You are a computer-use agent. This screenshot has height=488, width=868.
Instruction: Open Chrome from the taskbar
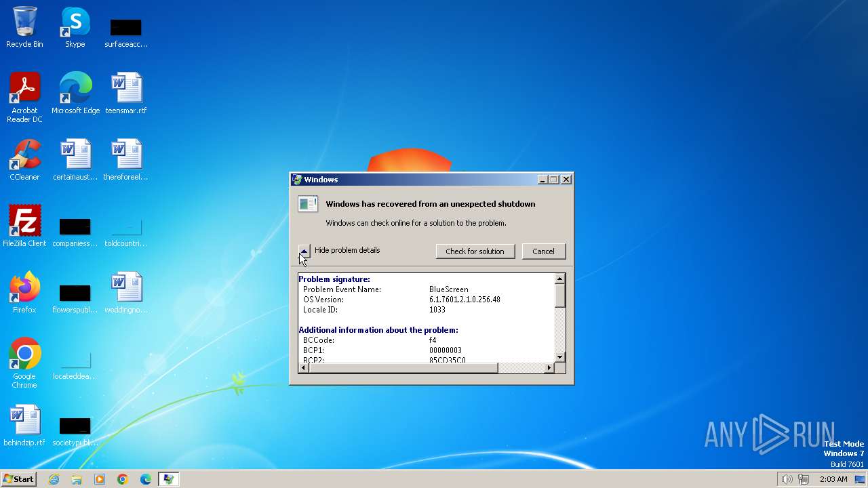123,479
